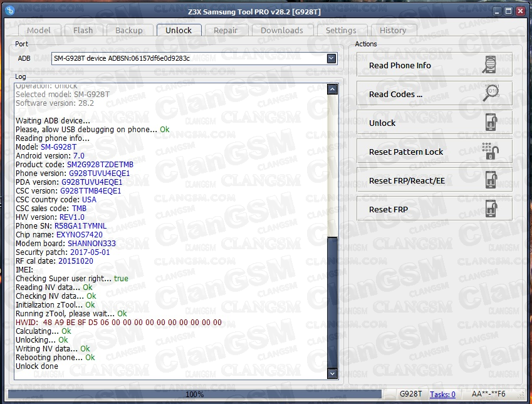Click the 'Writing NV data... Ok' log line
Screen dimensions: 532x404
tap(53, 349)
